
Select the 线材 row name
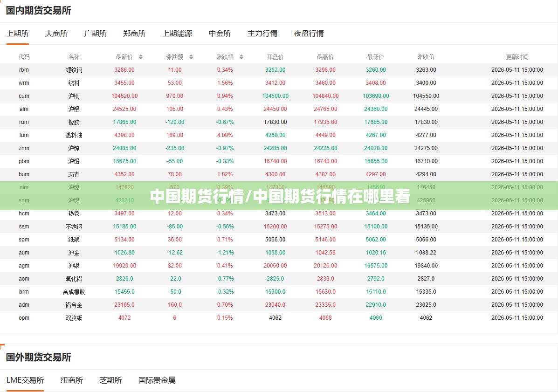pos(74,83)
